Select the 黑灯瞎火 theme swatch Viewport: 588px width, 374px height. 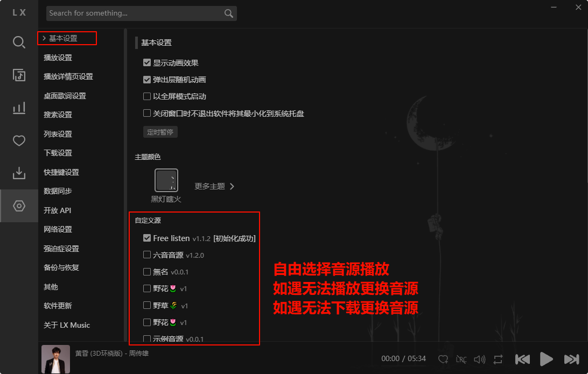tap(166, 180)
